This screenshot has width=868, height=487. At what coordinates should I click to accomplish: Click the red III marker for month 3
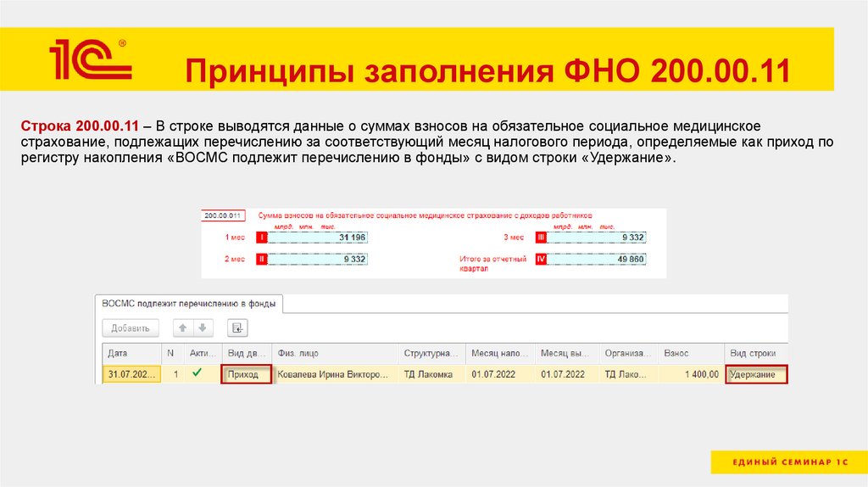coord(541,237)
